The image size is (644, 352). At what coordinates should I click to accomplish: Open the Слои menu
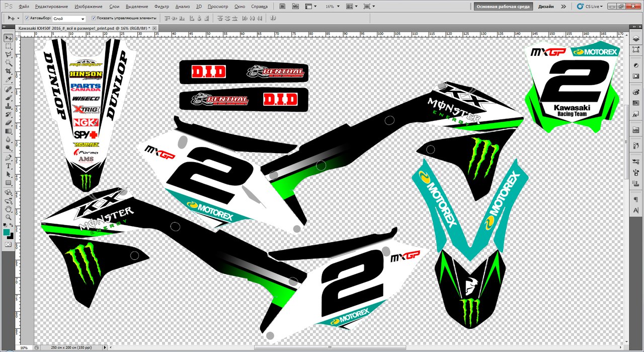(x=114, y=7)
